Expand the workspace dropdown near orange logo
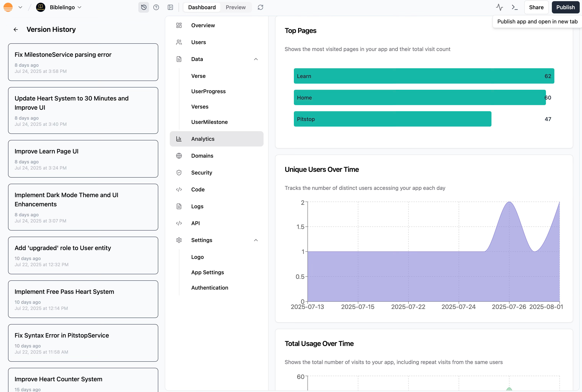 pos(20,7)
